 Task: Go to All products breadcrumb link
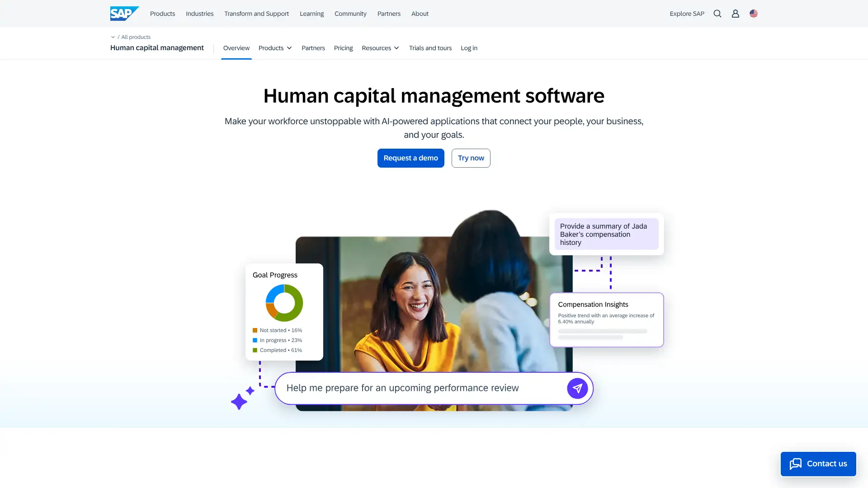[136, 37]
